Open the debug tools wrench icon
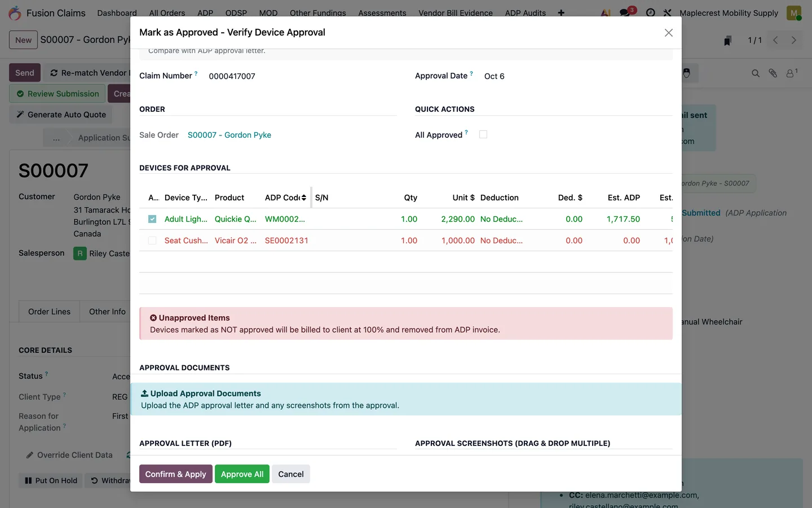 pyautogui.click(x=667, y=13)
